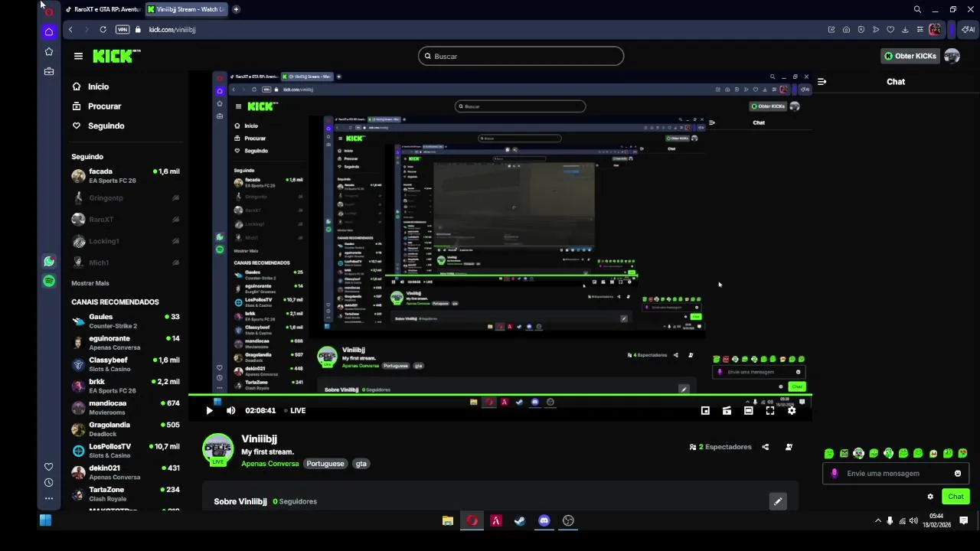The image size is (980, 551).
Task: Go to Início in the sidebar
Action: [x=98, y=86]
